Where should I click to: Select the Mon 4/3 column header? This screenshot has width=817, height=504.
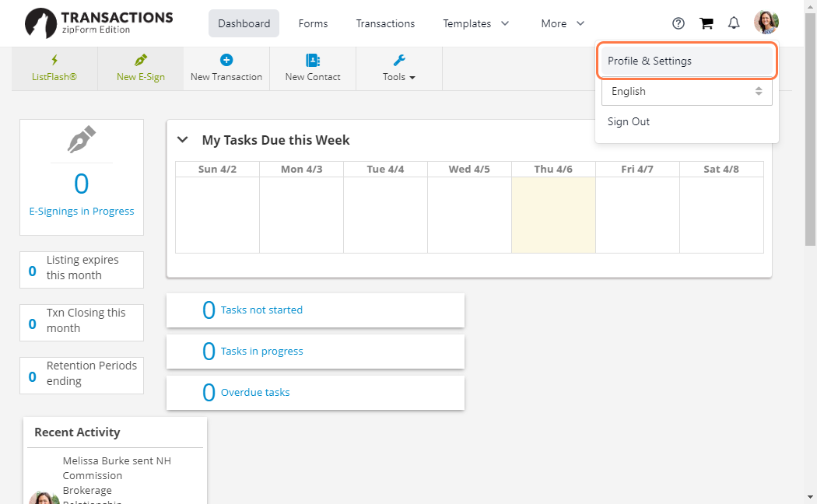[x=301, y=170]
